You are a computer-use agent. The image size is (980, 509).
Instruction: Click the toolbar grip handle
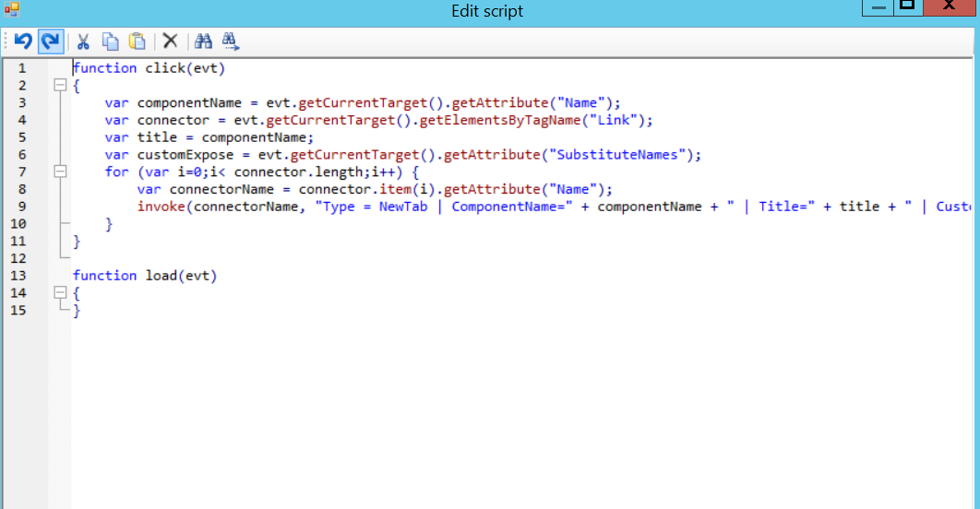click(x=6, y=41)
